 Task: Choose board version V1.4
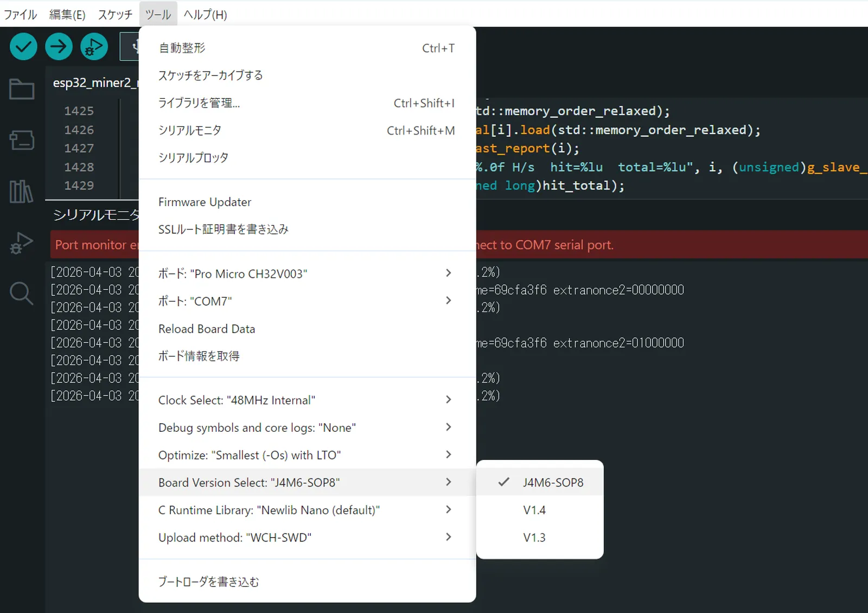(534, 510)
